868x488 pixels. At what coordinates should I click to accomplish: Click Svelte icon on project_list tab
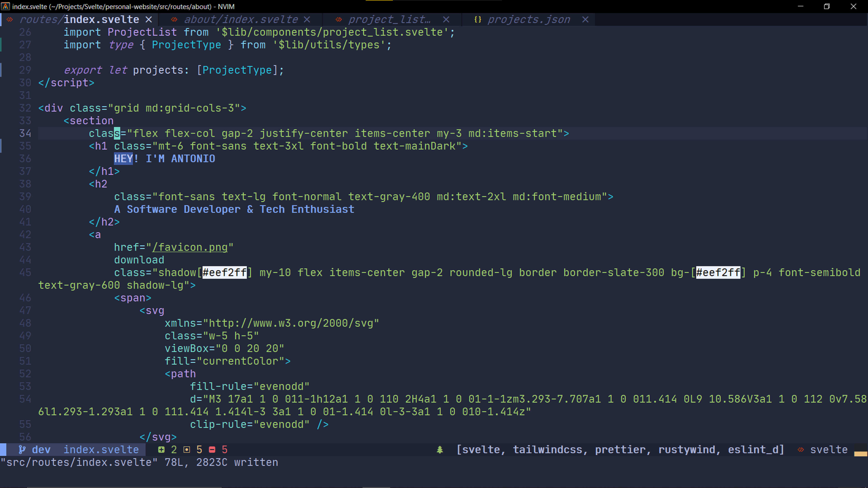click(x=339, y=19)
